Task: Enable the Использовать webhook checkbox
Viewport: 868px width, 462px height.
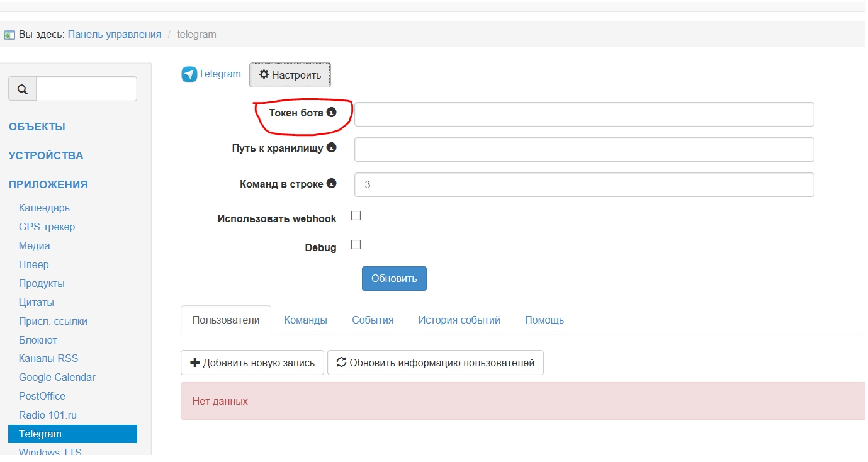Action: point(356,216)
